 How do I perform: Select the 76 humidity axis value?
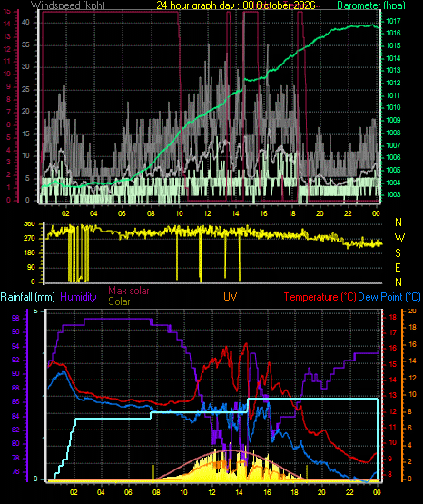(x=15, y=471)
